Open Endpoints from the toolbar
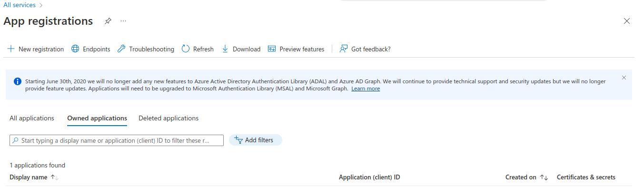This screenshot has width=644, height=187. tap(90, 49)
